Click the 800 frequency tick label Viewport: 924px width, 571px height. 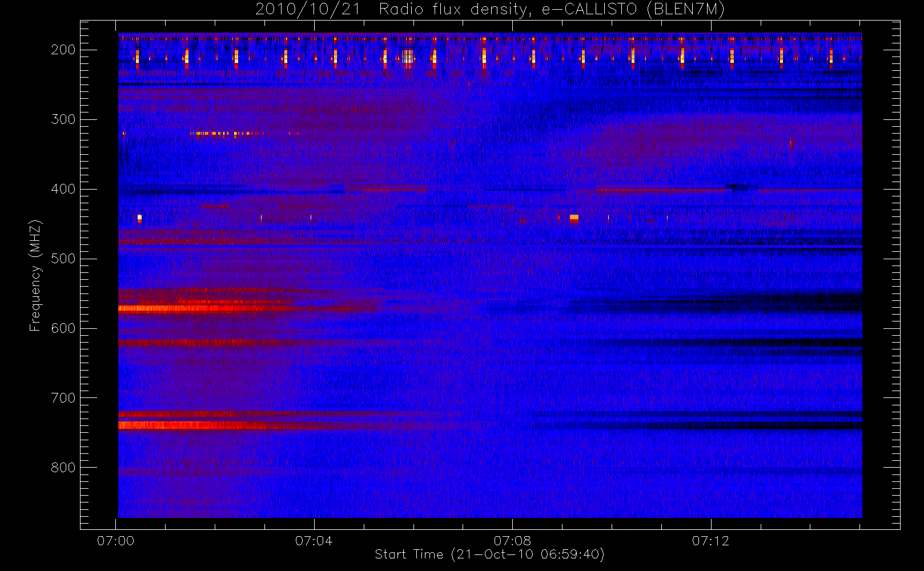click(x=63, y=468)
